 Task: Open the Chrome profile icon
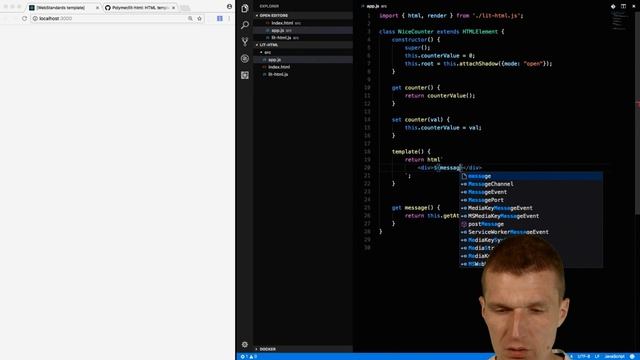coord(229,7)
